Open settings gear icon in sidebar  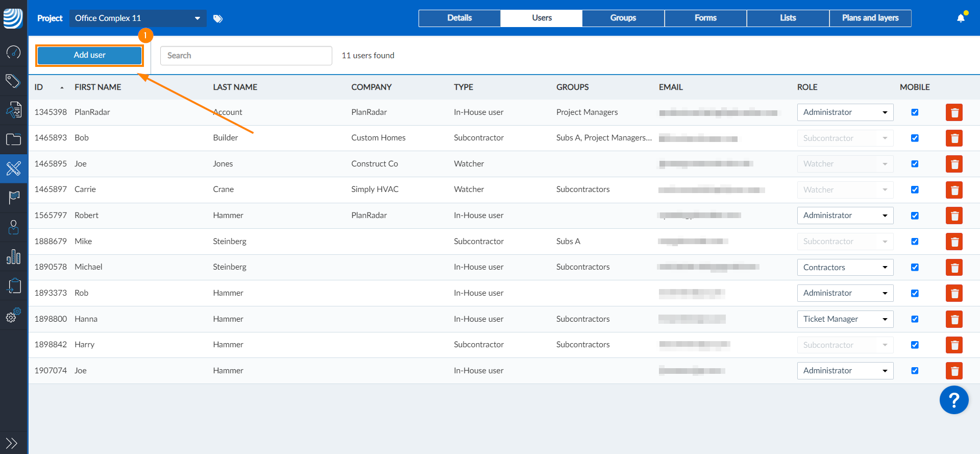(13, 316)
